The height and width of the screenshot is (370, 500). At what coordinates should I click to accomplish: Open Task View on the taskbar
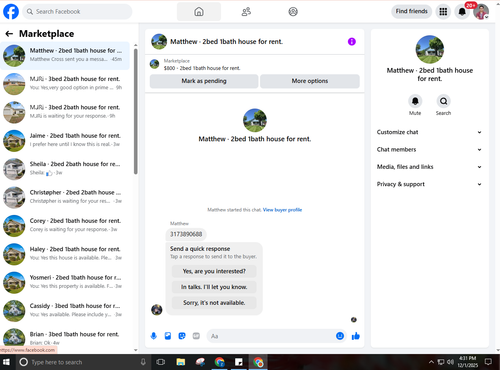[161, 362]
